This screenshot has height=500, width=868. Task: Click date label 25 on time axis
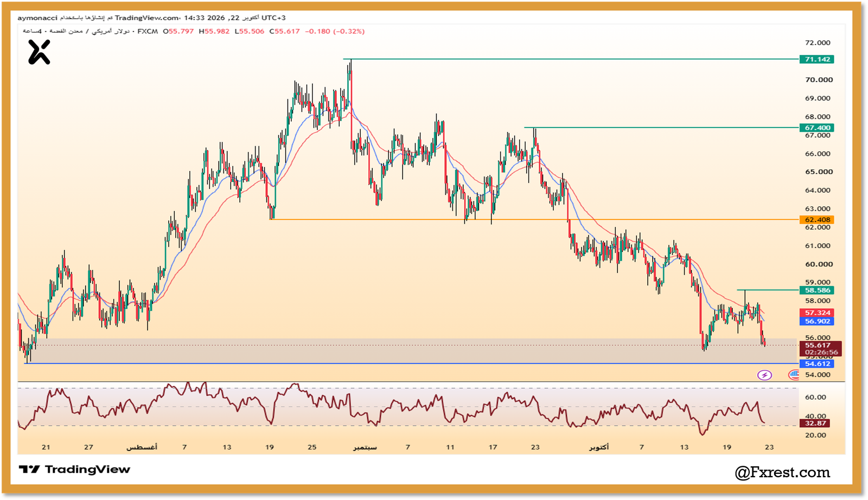point(312,447)
